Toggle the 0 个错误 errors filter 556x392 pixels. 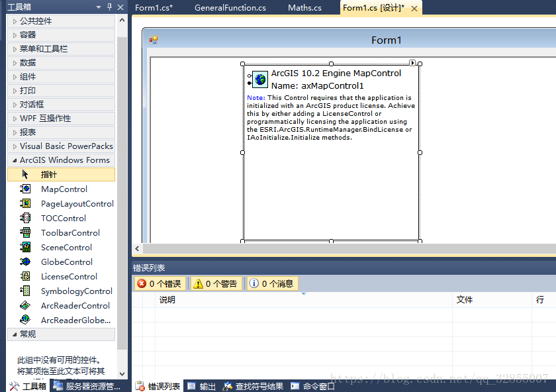pyautogui.click(x=160, y=283)
